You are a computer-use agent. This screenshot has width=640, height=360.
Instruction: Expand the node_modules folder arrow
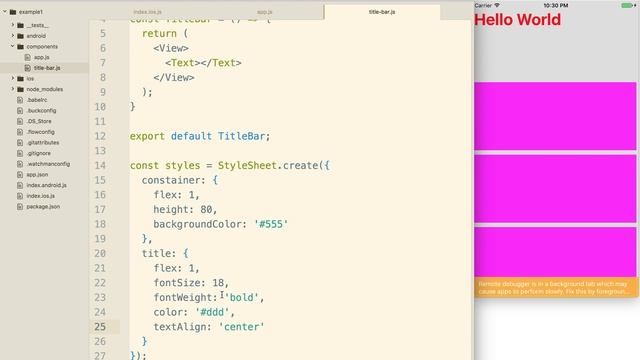(13, 89)
